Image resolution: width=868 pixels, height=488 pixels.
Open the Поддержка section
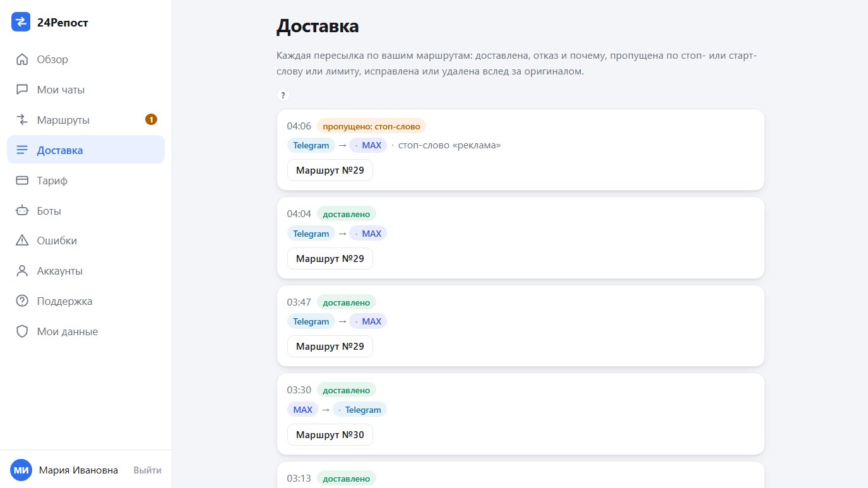pos(86,301)
